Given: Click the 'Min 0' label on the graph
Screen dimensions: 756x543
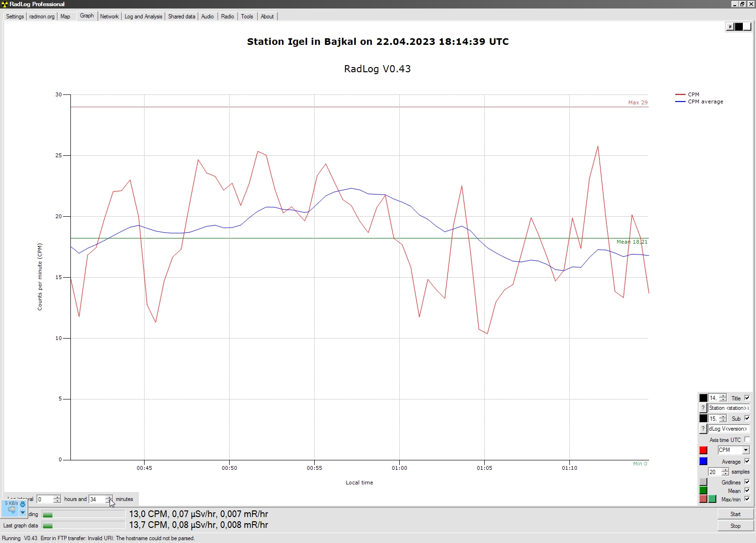Looking at the screenshot, I should pyautogui.click(x=640, y=464).
